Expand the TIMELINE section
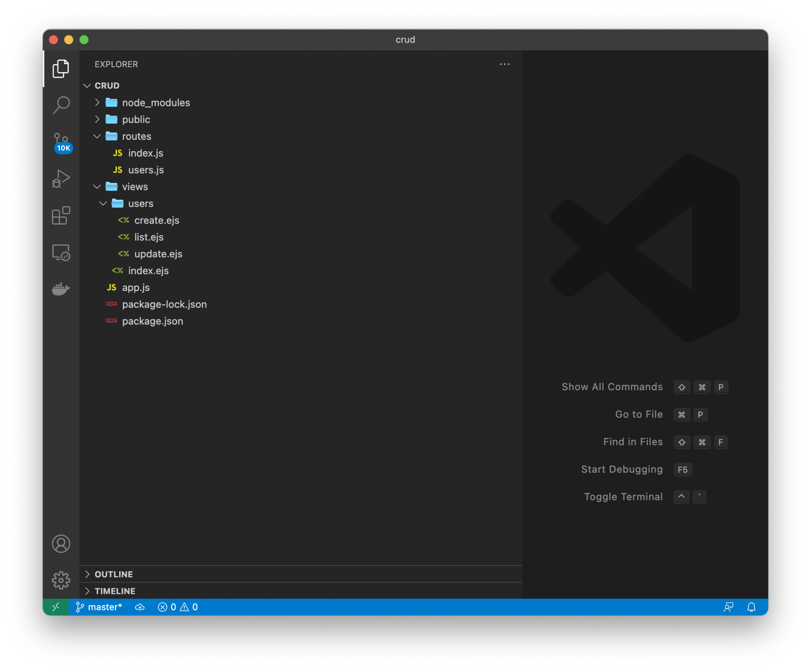The height and width of the screenshot is (672, 811). pyautogui.click(x=114, y=591)
